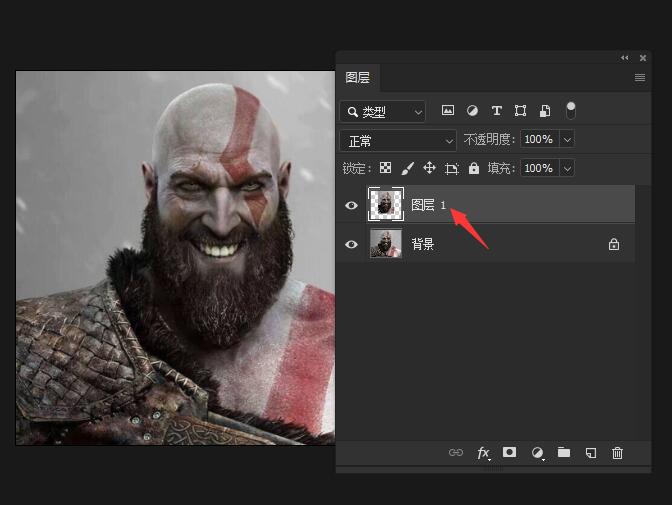Lock image pixels brush icon
The width and height of the screenshot is (672, 505).
[x=408, y=168]
